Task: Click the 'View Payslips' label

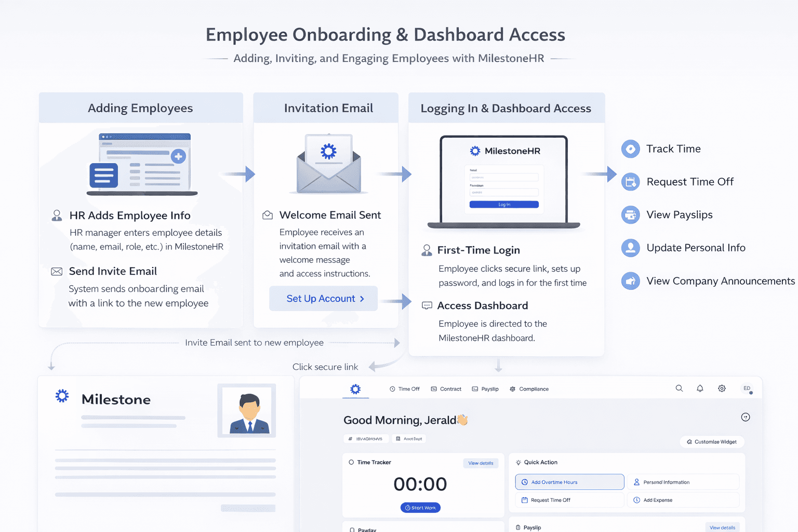Action: point(680,215)
